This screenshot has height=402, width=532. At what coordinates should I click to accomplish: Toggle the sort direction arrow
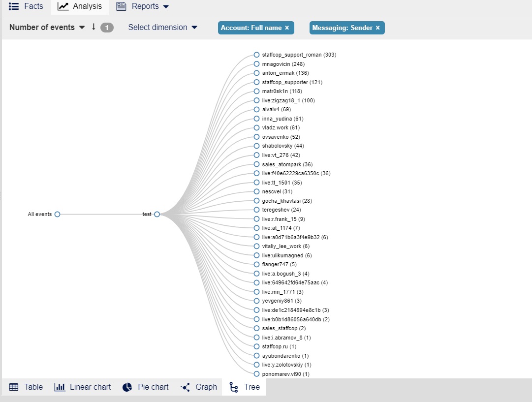pos(94,27)
